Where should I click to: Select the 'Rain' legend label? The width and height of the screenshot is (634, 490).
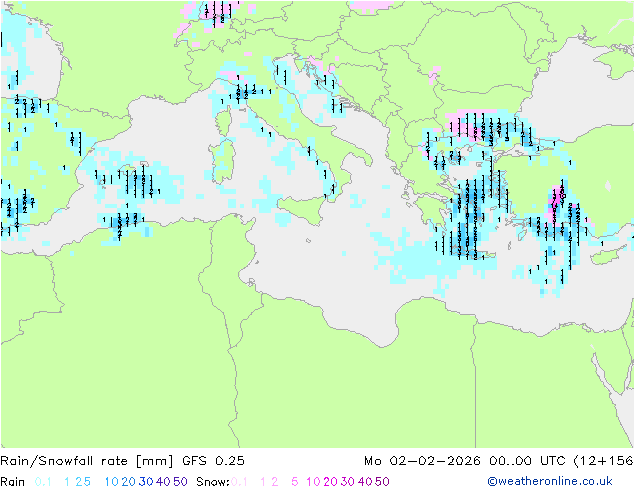point(13,482)
